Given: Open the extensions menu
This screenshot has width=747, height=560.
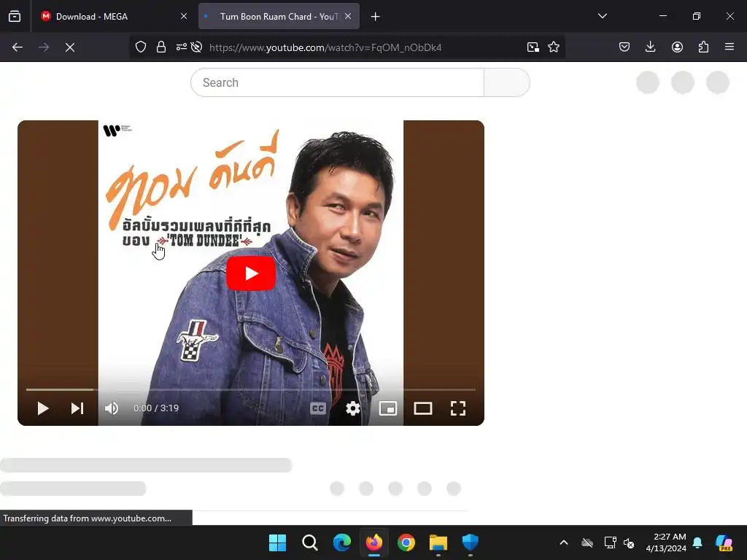Looking at the screenshot, I should tap(703, 47).
